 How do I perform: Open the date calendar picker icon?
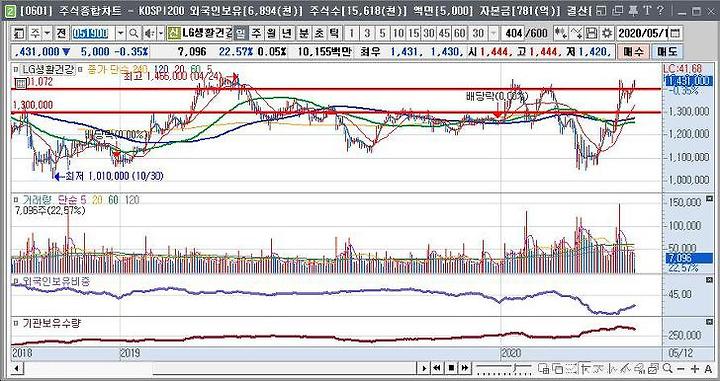coord(675,33)
